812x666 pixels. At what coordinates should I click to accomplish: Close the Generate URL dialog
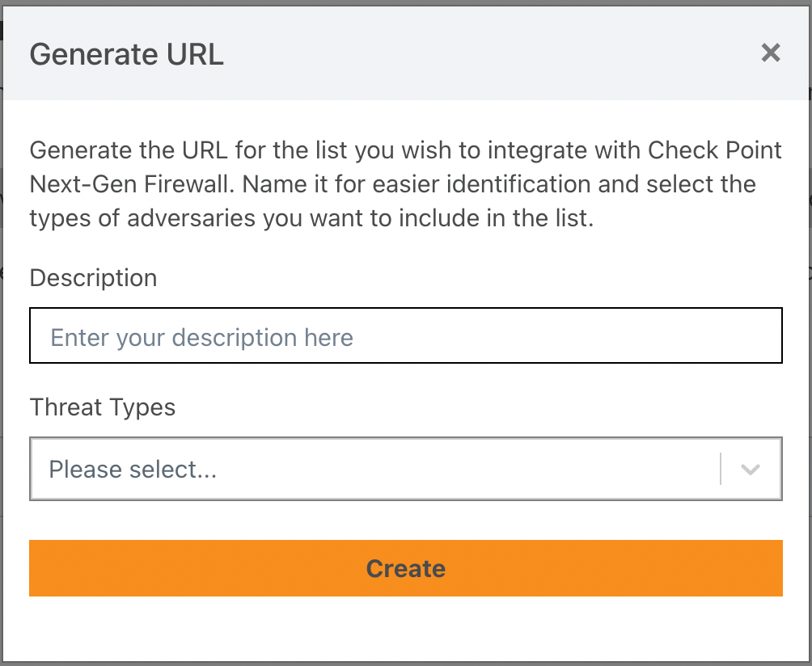771,53
